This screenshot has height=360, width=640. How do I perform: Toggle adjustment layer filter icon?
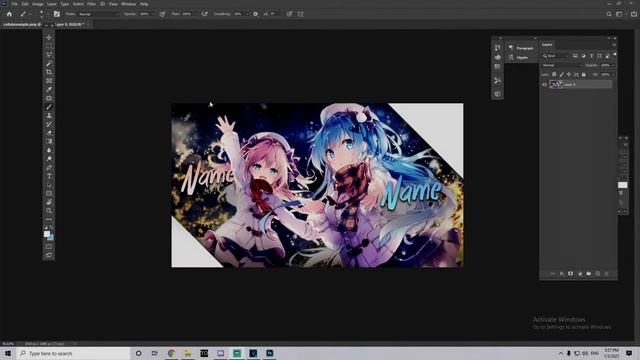pos(583,56)
